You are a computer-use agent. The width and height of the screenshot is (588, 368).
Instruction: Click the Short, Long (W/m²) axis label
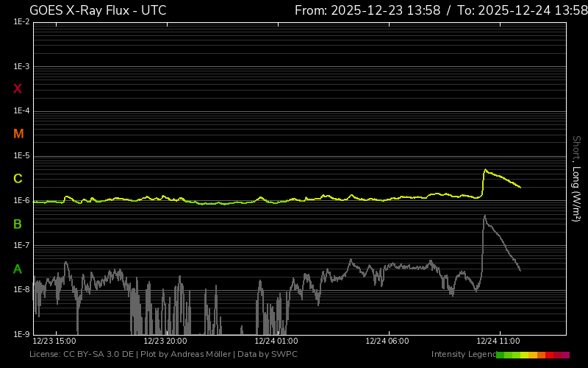click(576, 178)
